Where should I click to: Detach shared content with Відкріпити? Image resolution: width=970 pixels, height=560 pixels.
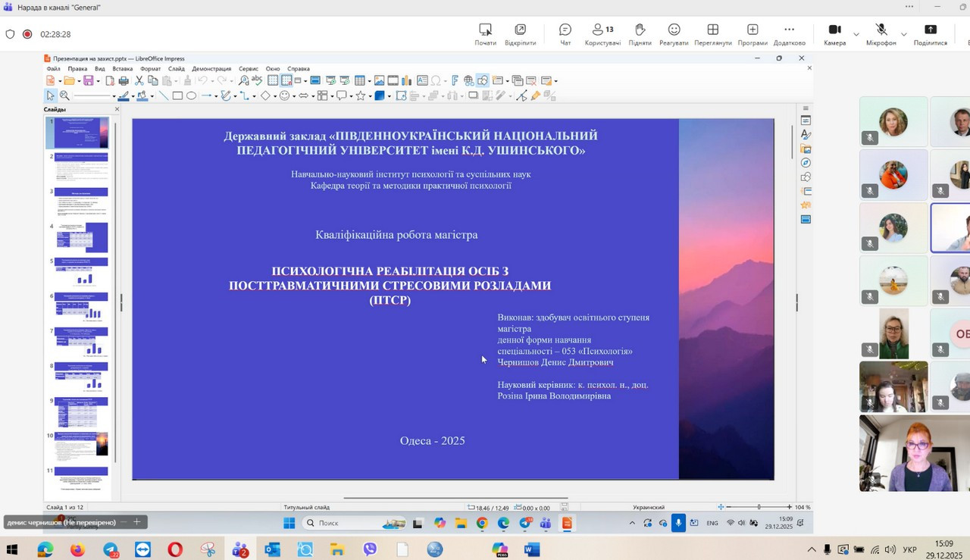(x=520, y=33)
